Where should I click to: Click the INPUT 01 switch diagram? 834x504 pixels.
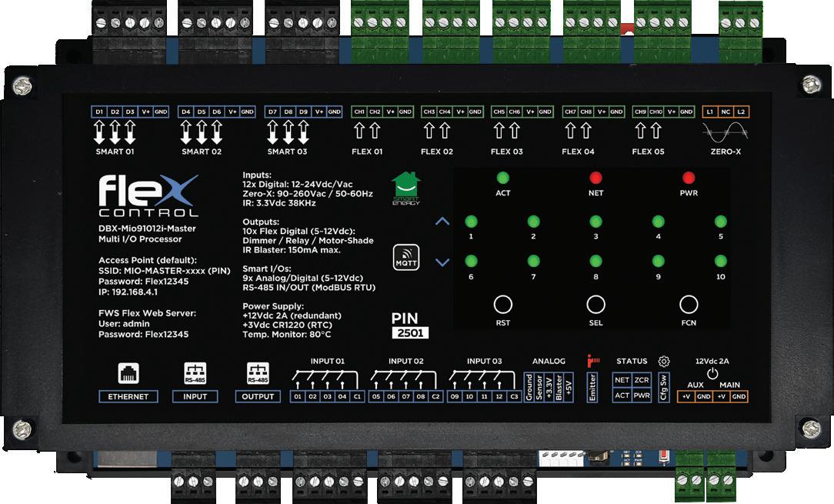325,379
